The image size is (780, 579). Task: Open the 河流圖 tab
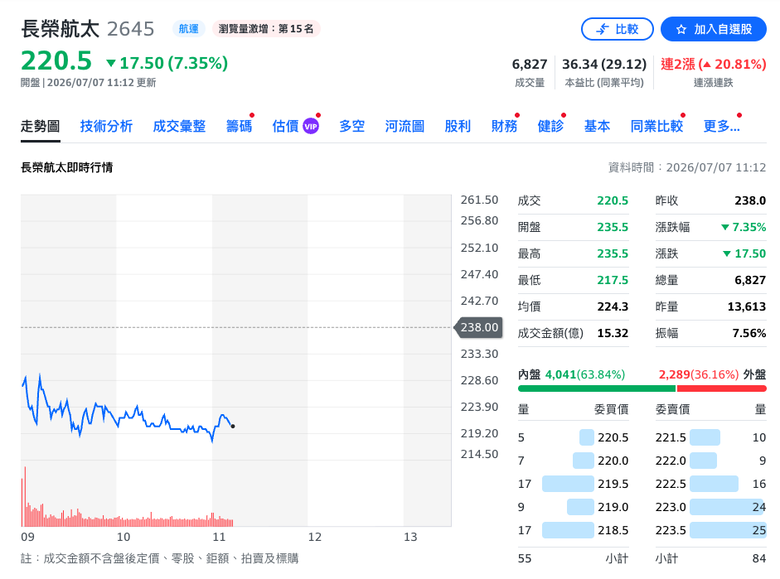[x=404, y=126]
